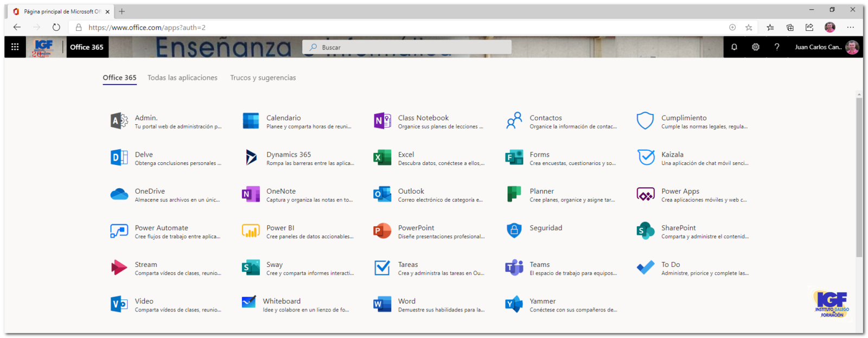Open the SharePoint app icon
The height and width of the screenshot is (338, 868).
(x=645, y=231)
